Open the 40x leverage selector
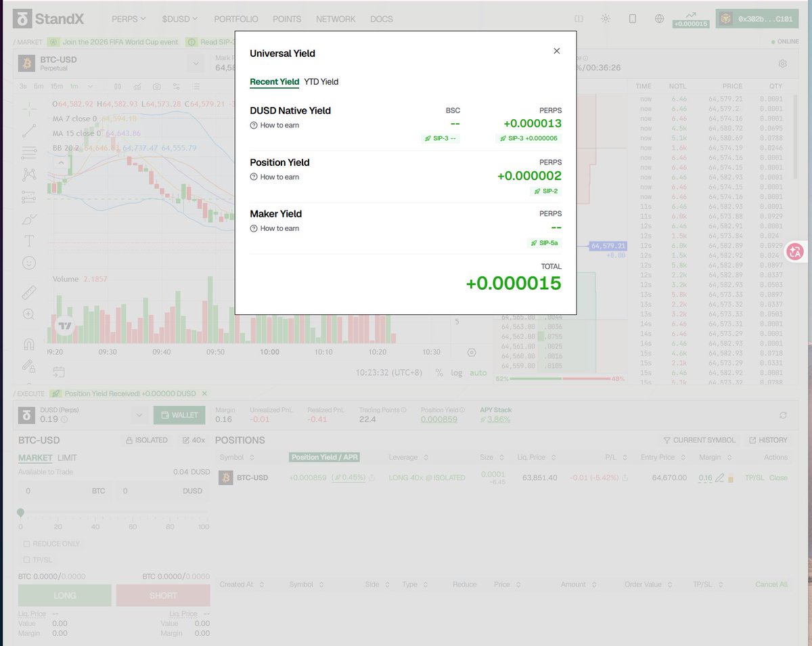 (194, 440)
